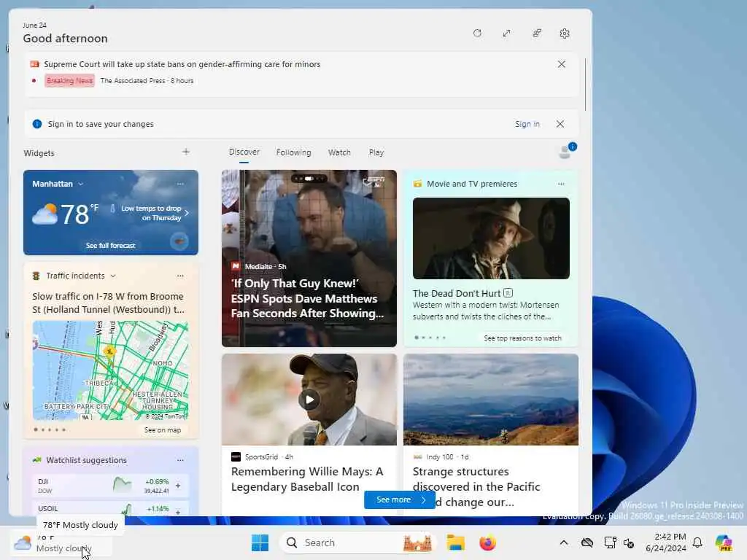The image size is (747, 560).
Task: Switch to the Discover tab
Action: pyautogui.click(x=244, y=152)
